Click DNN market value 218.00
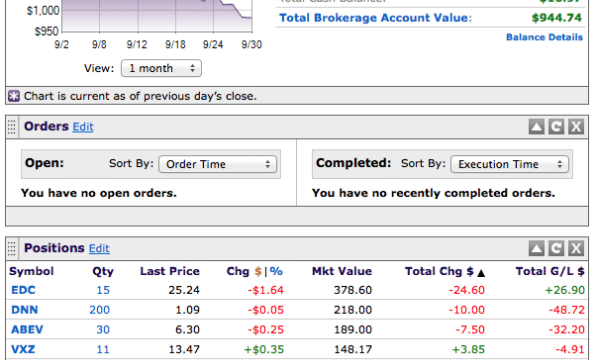The height and width of the screenshot is (360, 596). [x=353, y=310]
